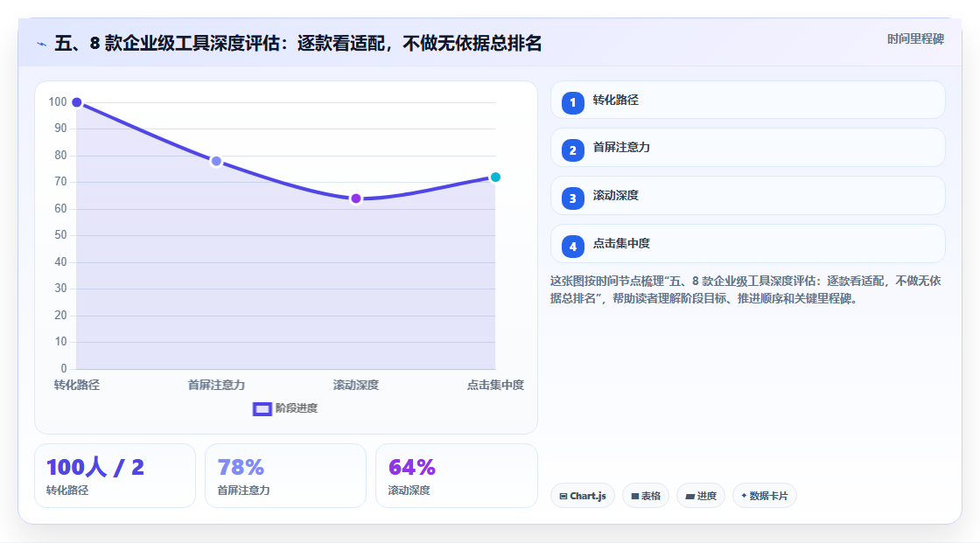Click the y-axis value 100
This screenshot has height=543, width=980.
tap(58, 101)
